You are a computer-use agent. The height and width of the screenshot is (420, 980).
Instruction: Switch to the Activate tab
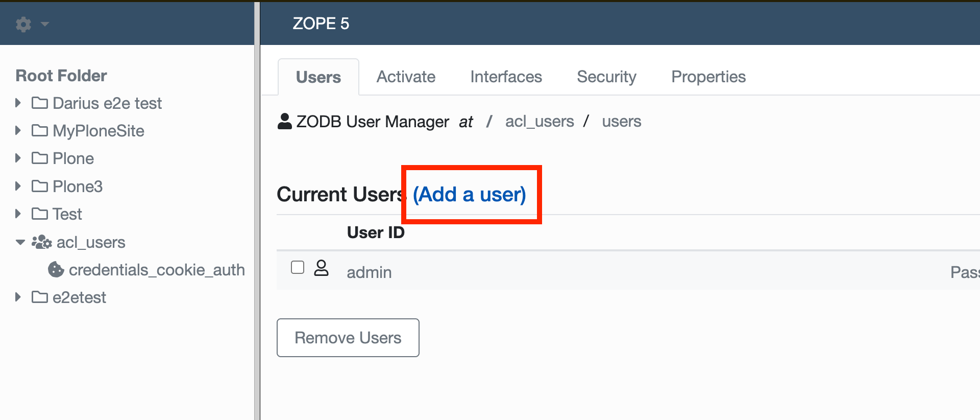[x=406, y=77]
